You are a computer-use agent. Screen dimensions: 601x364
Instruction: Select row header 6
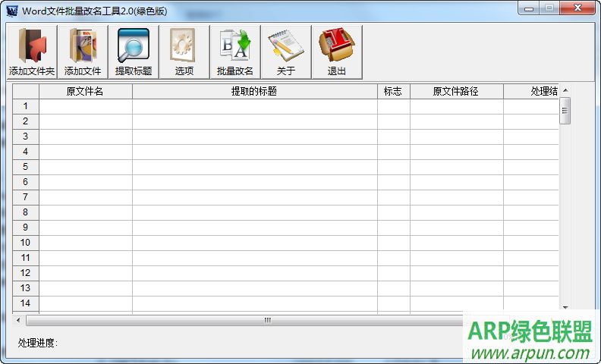click(x=26, y=182)
